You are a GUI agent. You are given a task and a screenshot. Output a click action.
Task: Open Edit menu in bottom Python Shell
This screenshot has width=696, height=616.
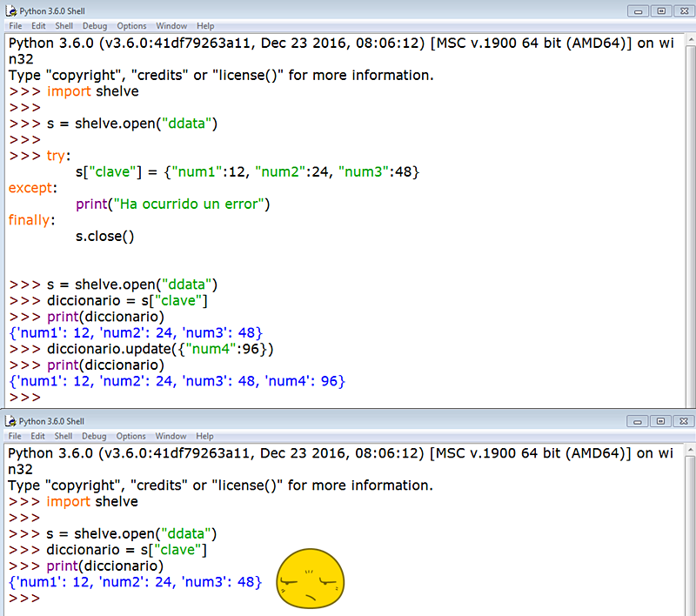pos(37,436)
